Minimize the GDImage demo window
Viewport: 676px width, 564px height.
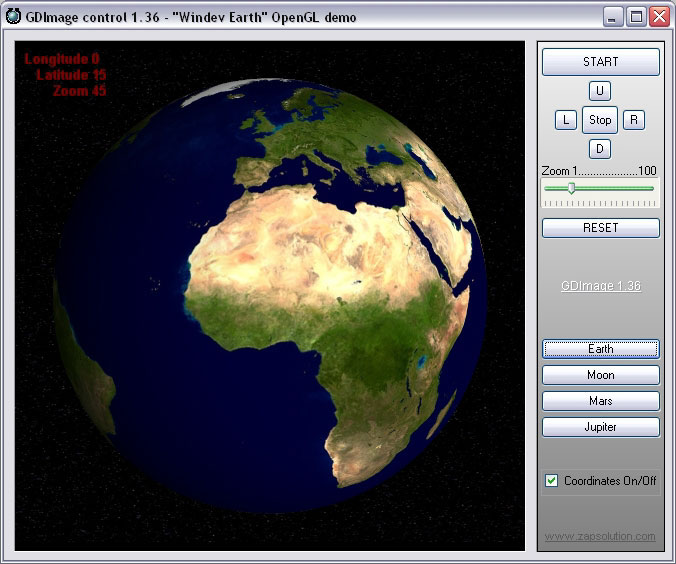(x=612, y=17)
